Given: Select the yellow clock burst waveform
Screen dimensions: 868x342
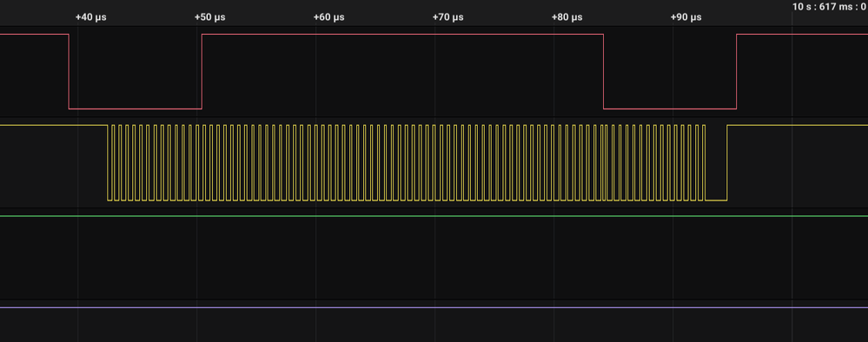Looking at the screenshot, I should tap(406, 162).
